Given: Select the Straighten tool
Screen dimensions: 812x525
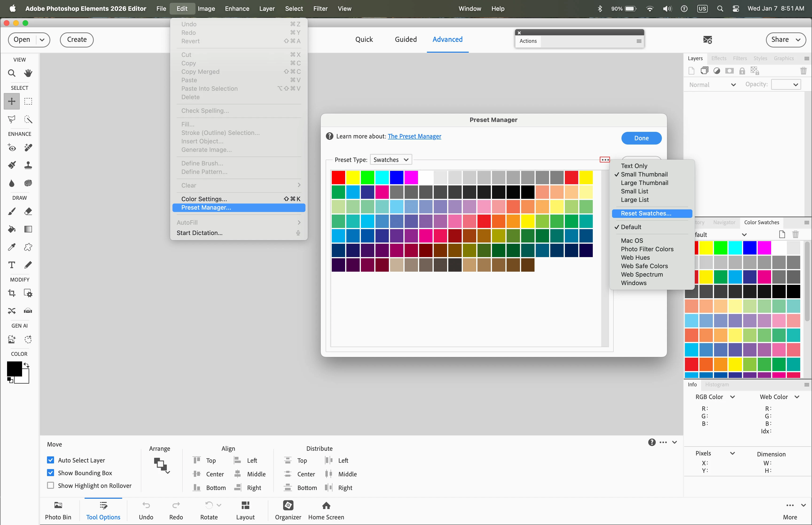Looking at the screenshot, I should 28,311.
